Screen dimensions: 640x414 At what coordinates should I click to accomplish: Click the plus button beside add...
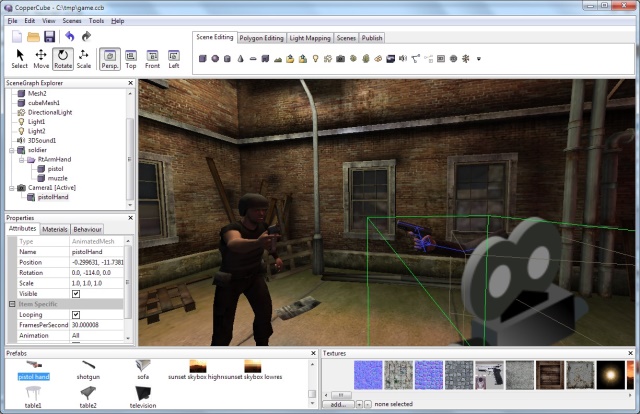(x=359, y=404)
